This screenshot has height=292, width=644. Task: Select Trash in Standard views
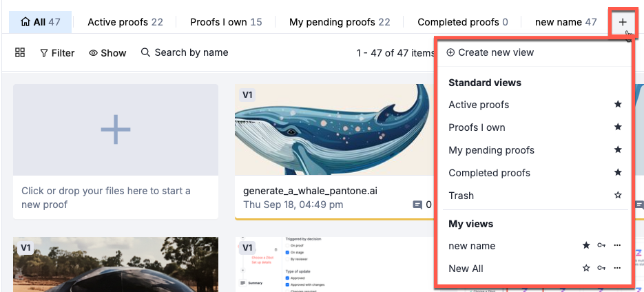pyautogui.click(x=461, y=196)
